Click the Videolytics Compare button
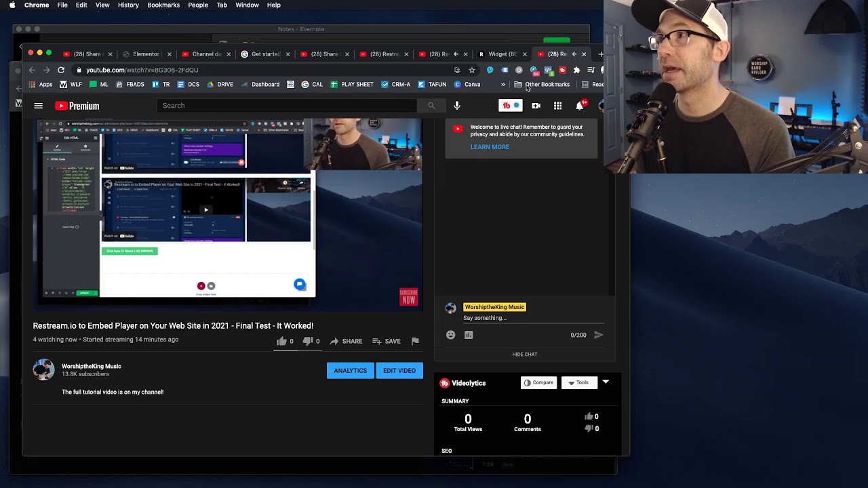 click(538, 383)
